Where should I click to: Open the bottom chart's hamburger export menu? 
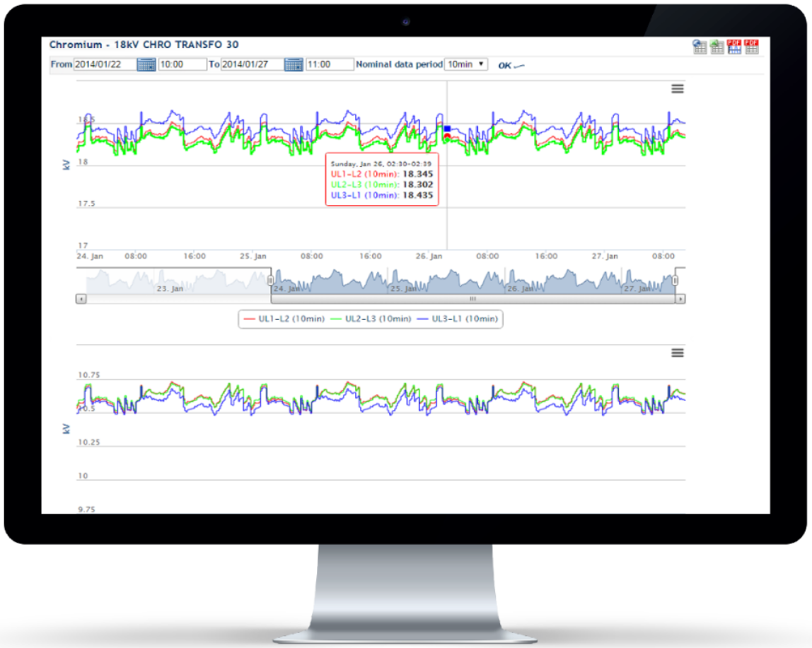pyautogui.click(x=678, y=352)
